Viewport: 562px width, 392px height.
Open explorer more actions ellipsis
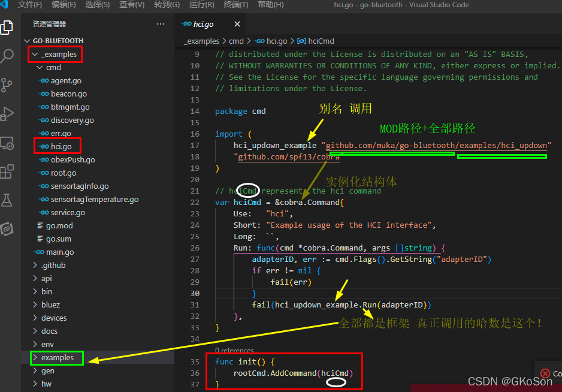161,24
